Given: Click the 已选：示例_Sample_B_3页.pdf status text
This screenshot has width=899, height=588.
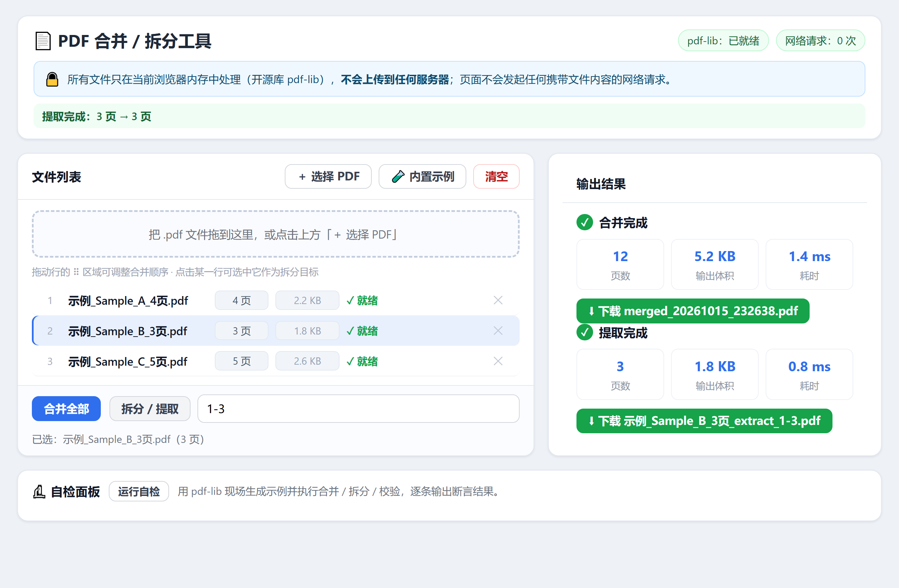Looking at the screenshot, I should point(118,439).
